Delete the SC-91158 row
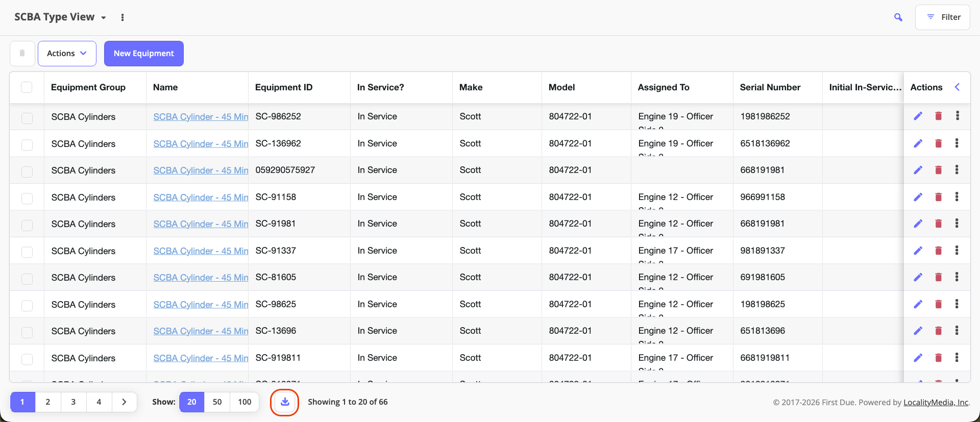This screenshot has height=422, width=980. 938,197
